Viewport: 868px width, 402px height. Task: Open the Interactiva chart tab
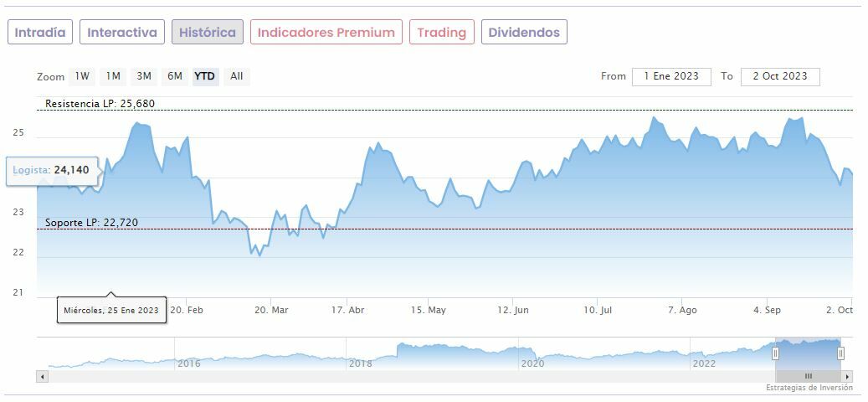[122, 33]
